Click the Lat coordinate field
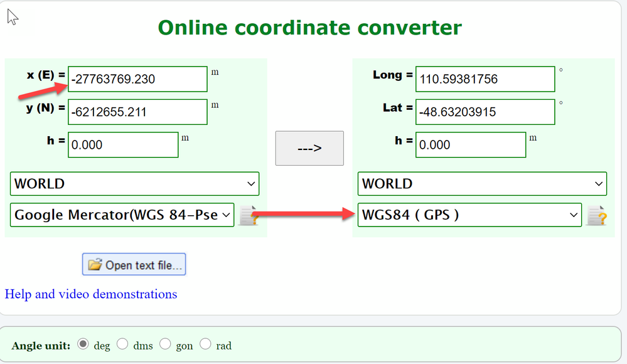 [x=485, y=112]
